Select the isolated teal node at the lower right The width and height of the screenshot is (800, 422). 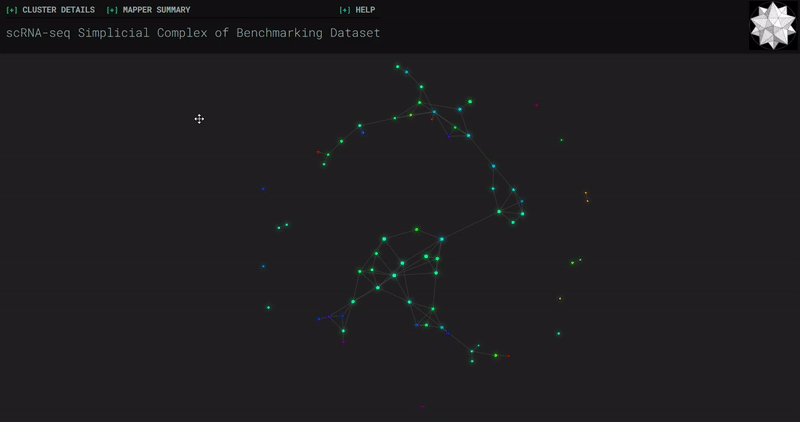tap(559, 334)
